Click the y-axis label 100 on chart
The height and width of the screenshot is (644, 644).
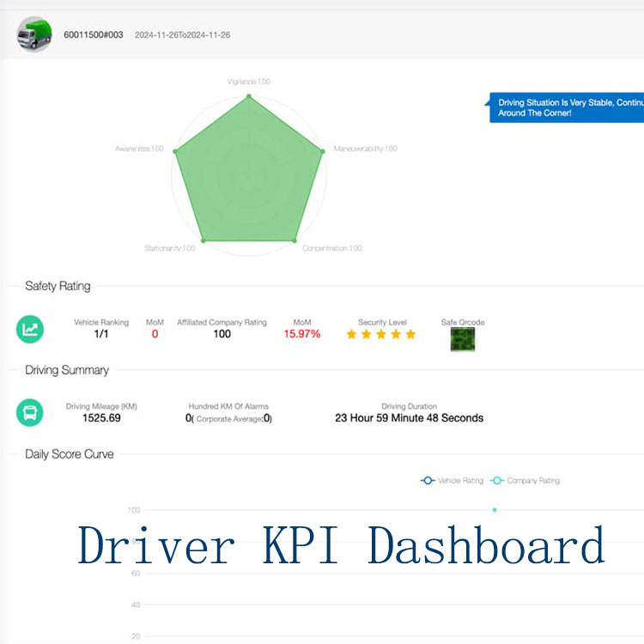[134, 510]
